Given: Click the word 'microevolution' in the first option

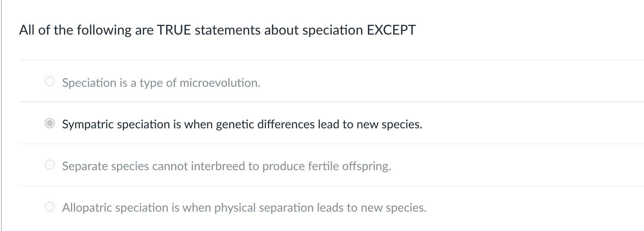Looking at the screenshot, I should pos(219,83).
